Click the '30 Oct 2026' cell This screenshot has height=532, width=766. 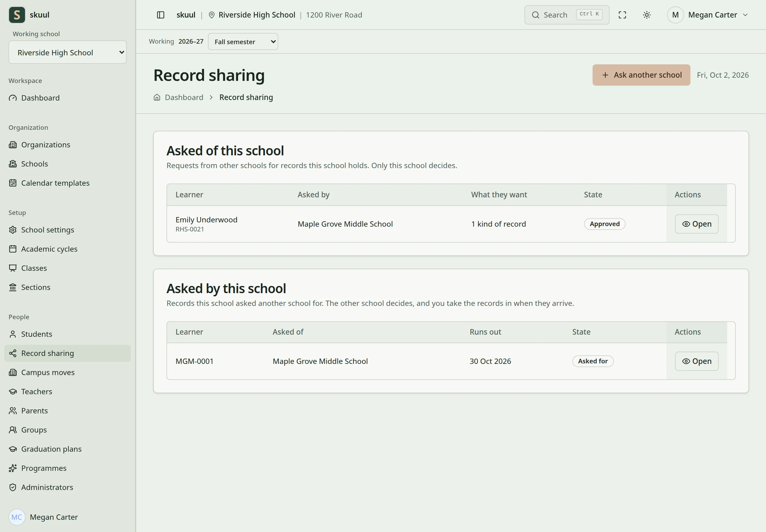[490, 361]
